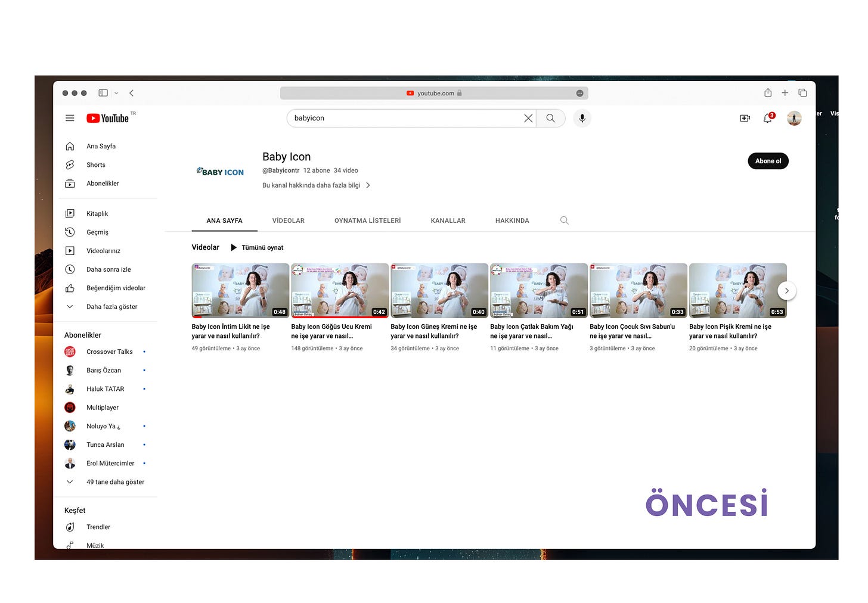Click the Safari share icon

(768, 92)
